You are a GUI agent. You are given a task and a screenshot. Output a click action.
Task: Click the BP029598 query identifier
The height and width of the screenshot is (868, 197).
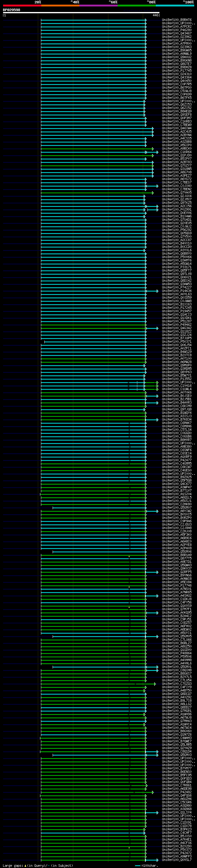click(x=11, y=10)
